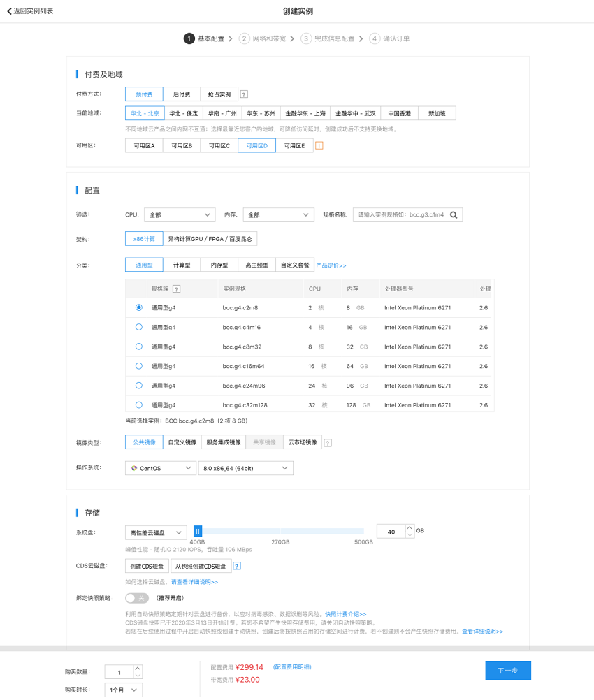Open the 快照计费介绍>> link
This screenshot has height=700, width=594.
coord(346,614)
